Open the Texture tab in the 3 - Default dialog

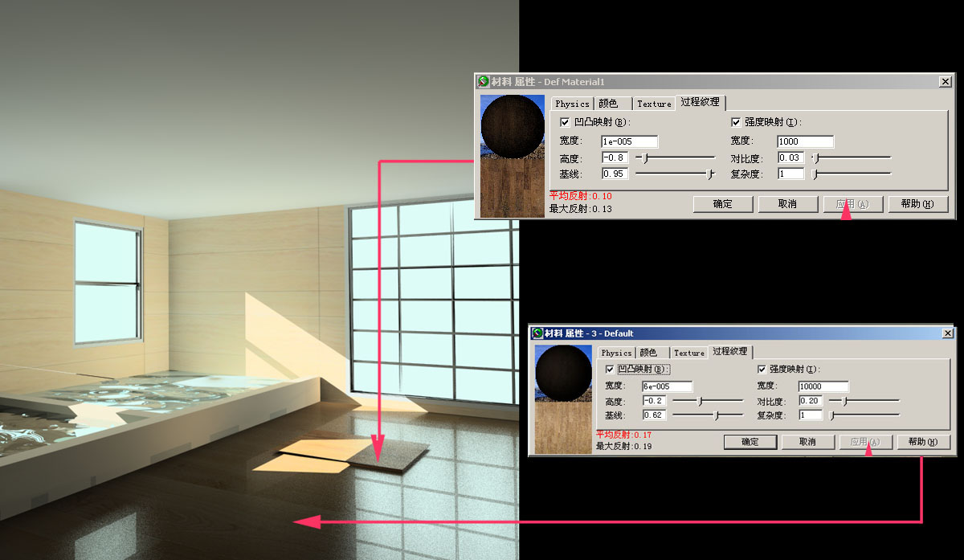[x=688, y=353]
